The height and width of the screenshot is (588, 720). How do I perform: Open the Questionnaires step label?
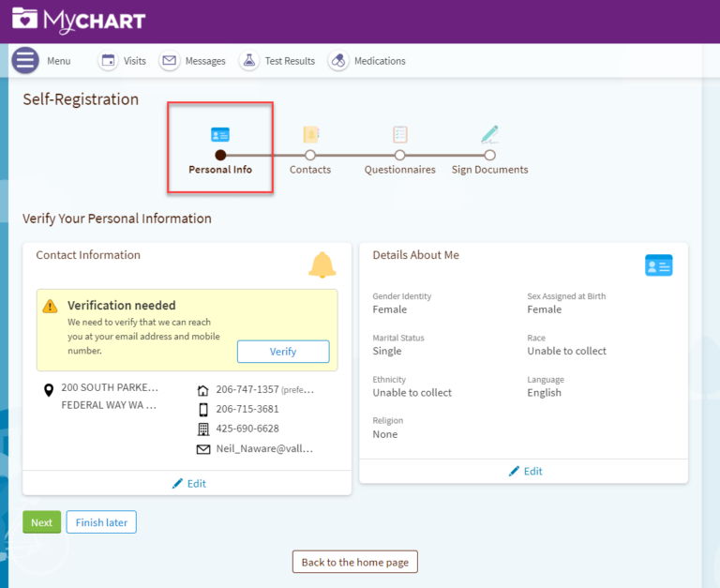tap(400, 170)
